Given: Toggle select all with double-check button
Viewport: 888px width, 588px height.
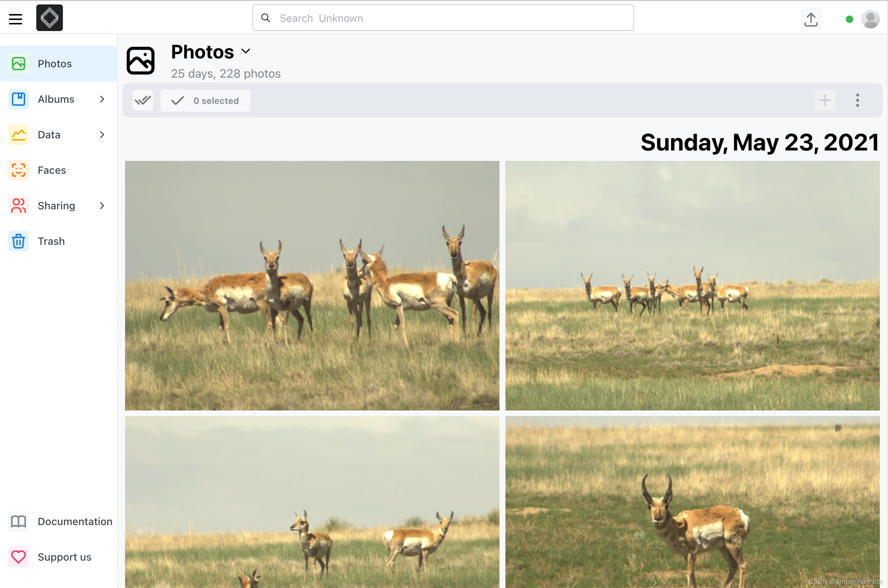Looking at the screenshot, I should pyautogui.click(x=142, y=100).
